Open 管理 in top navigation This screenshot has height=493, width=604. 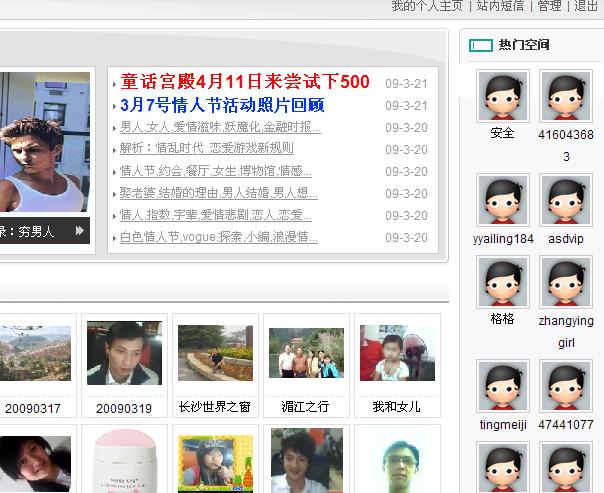tap(549, 6)
